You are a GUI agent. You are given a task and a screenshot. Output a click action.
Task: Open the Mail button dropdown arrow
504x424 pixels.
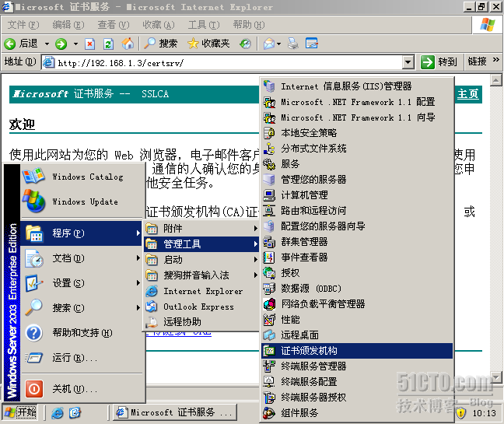click(x=278, y=44)
